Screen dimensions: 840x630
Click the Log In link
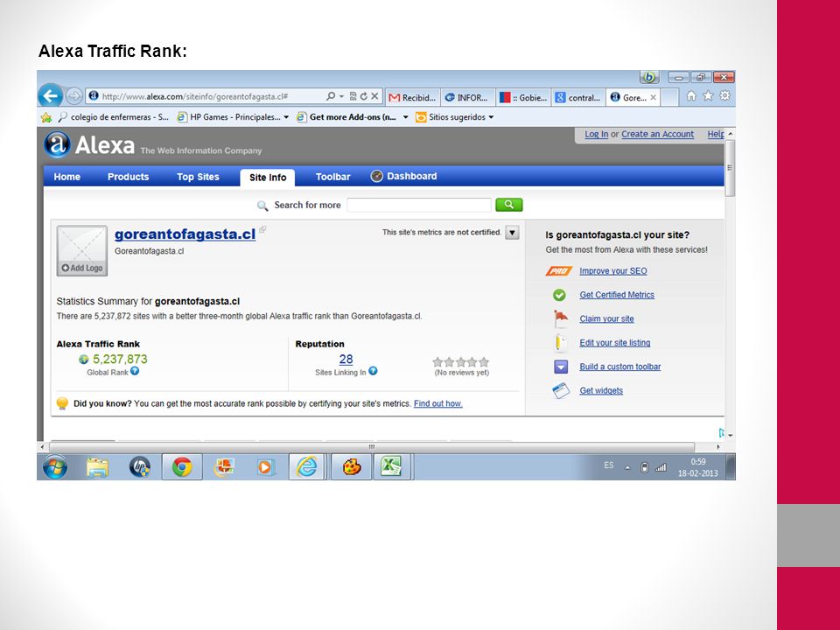pos(596,135)
